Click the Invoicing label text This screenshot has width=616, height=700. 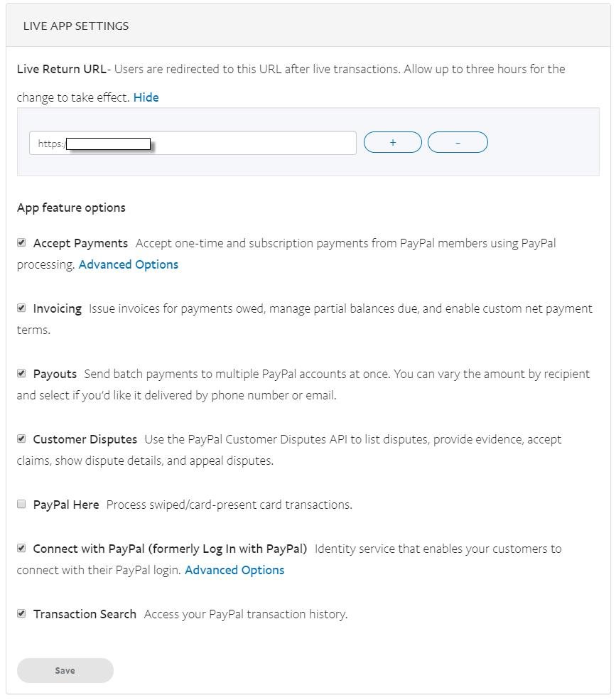tap(58, 308)
